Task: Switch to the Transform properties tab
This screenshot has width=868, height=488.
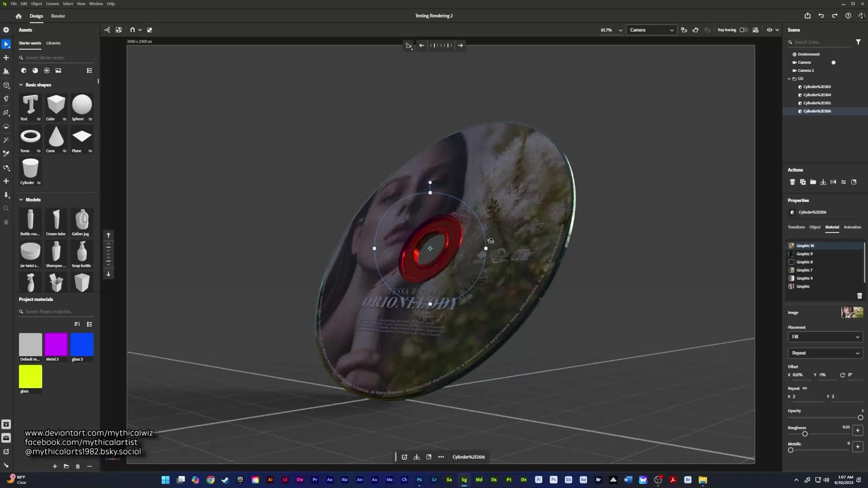Action: click(796, 227)
